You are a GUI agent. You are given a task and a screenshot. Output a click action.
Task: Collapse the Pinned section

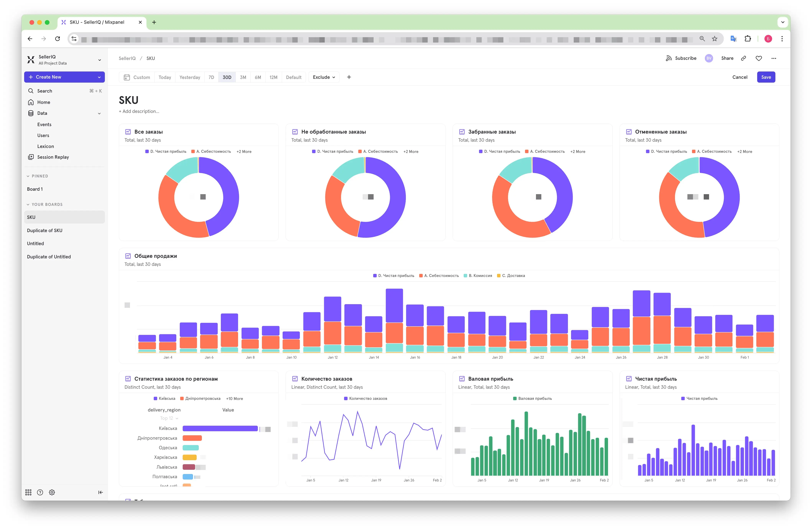[x=38, y=176]
